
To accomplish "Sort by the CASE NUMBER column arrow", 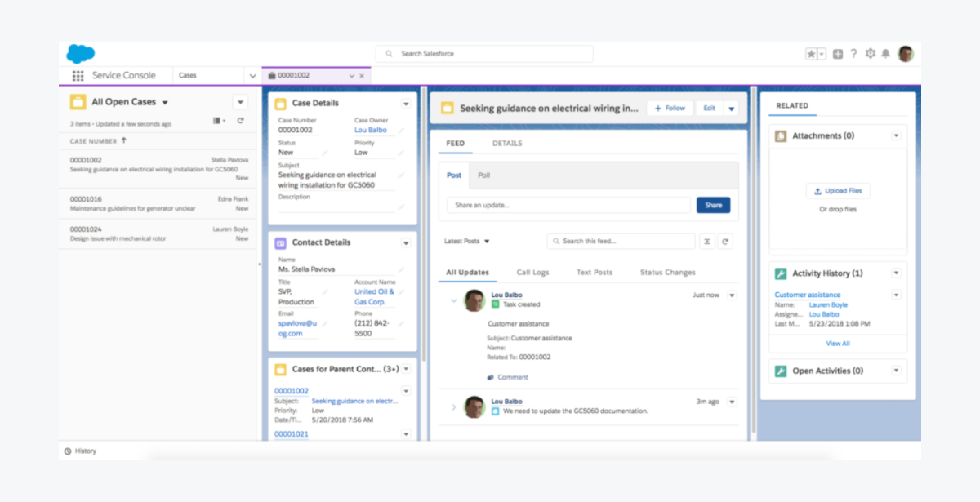I will coord(124,140).
